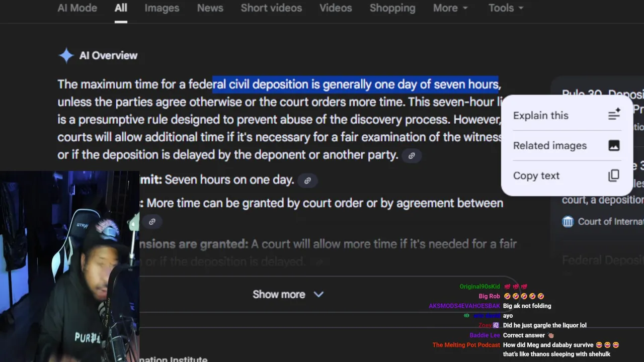This screenshot has width=644, height=362.
Task: Go to Short videos tab
Action: point(271,8)
